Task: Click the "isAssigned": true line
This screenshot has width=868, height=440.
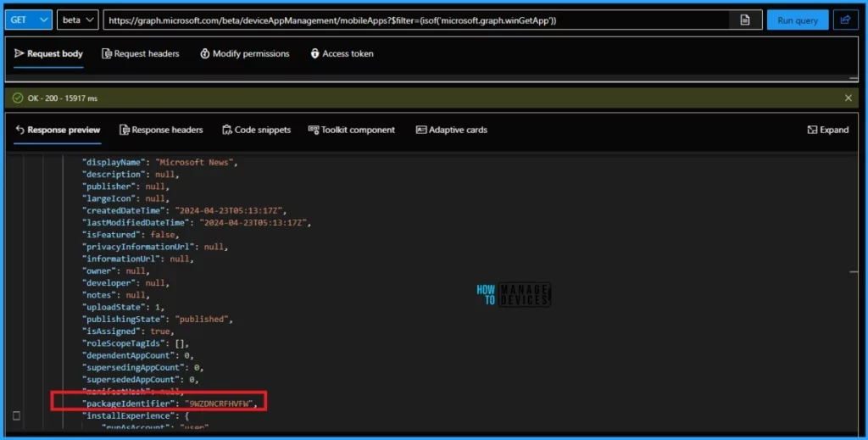Action: tap(129, 331)
